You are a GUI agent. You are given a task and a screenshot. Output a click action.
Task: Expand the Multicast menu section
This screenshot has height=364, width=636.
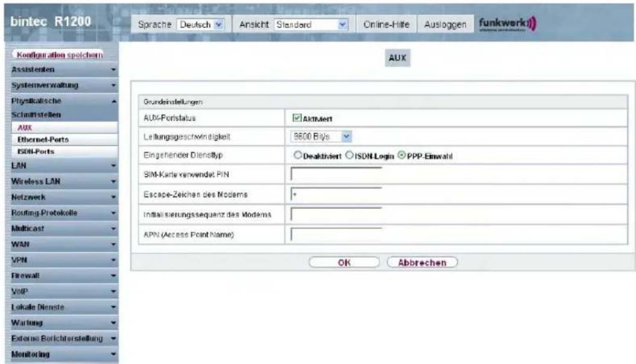point(64,229)
